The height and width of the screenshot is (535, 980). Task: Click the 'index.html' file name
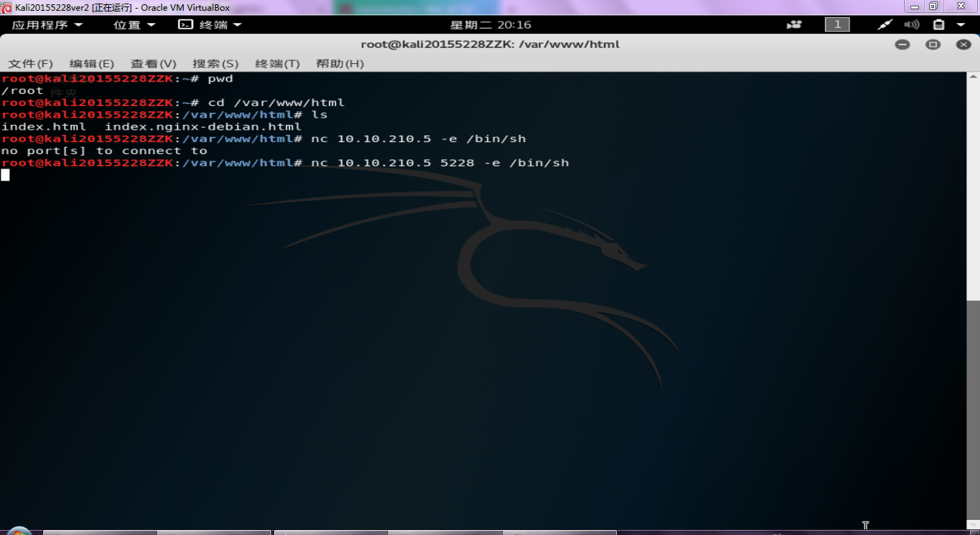(x=44, y=127)
